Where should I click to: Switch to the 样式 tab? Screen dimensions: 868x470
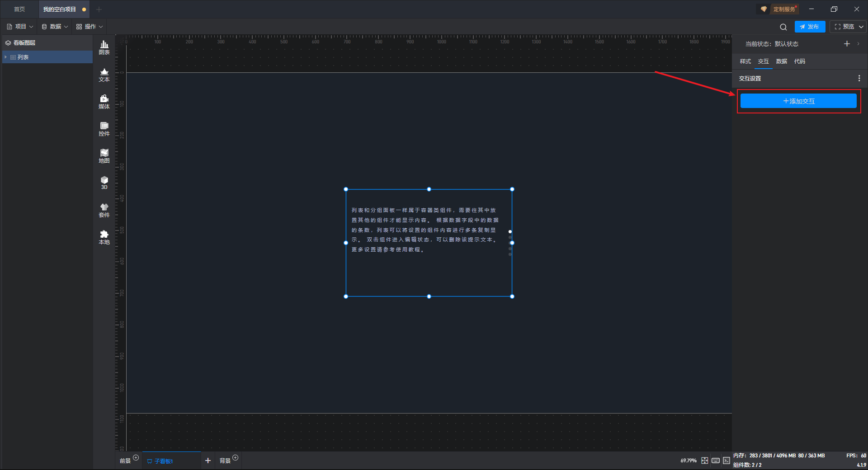click(x=745, y=61)
